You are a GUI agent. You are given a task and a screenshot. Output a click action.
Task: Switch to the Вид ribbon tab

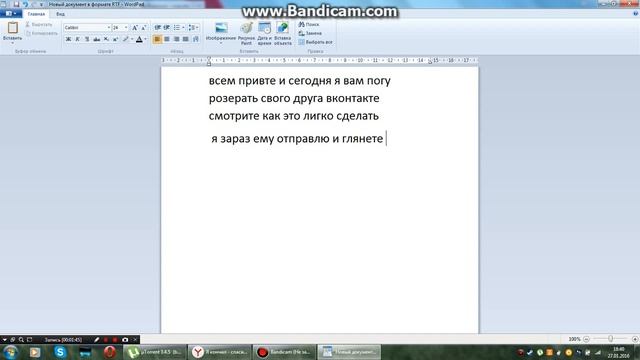pos(60,14)
